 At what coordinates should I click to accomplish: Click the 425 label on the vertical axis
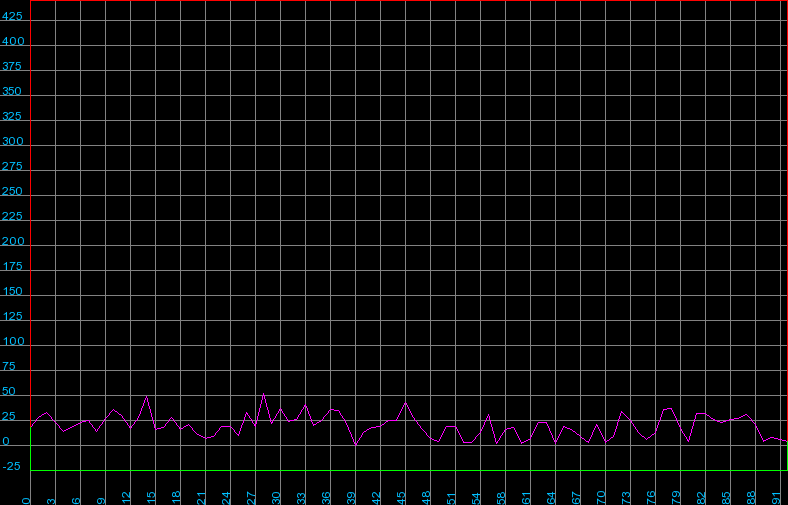click(12, 16)
